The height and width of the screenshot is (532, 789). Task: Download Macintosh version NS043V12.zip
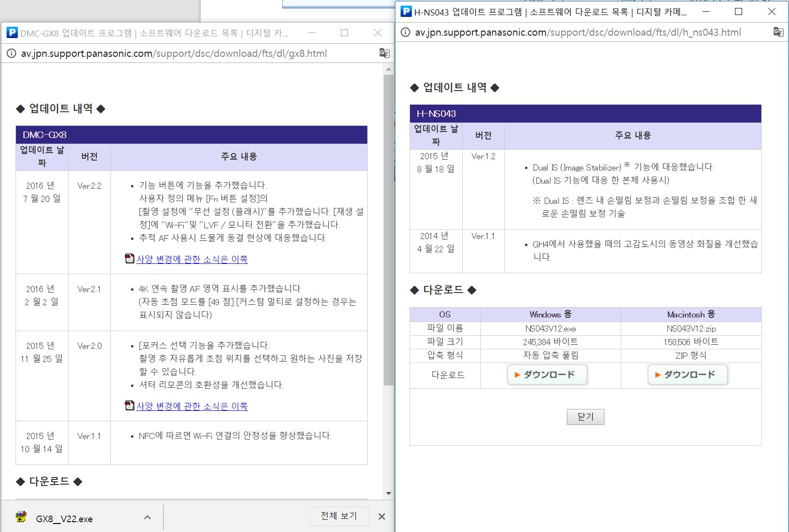[x=688, y=375]
